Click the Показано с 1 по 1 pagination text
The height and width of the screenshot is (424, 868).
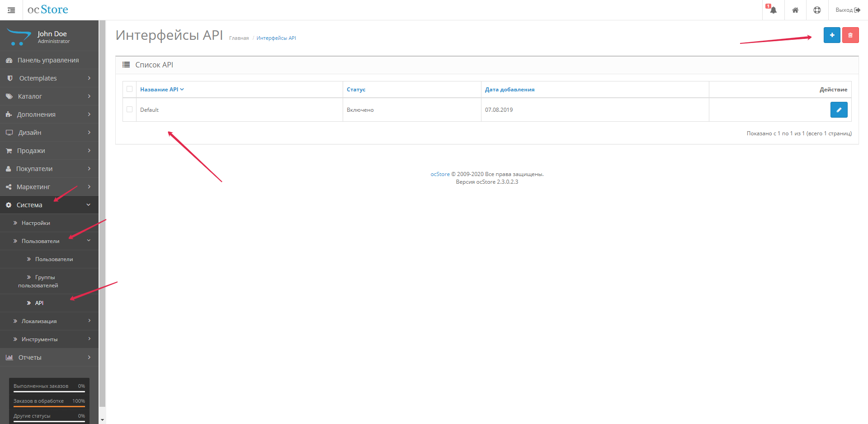click(799, 133)
